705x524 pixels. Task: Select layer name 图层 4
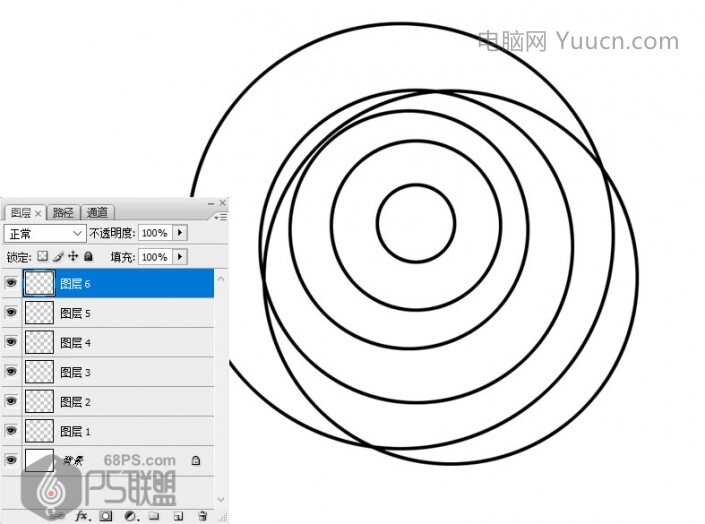tap(75, 343)
